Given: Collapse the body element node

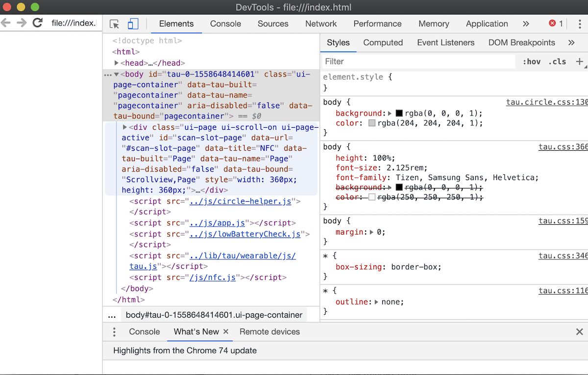Looking at the screenshot, I should [x=117, y=74].
